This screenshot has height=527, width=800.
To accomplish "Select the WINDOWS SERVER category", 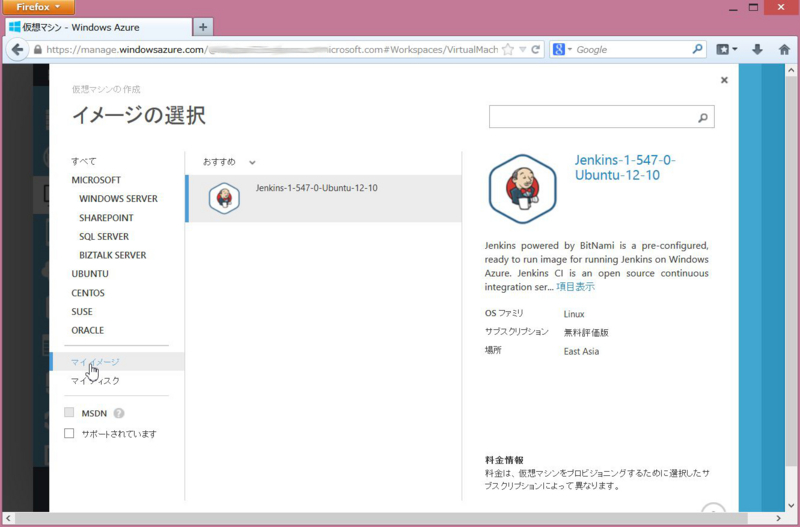I will click(x=118, y=199).
